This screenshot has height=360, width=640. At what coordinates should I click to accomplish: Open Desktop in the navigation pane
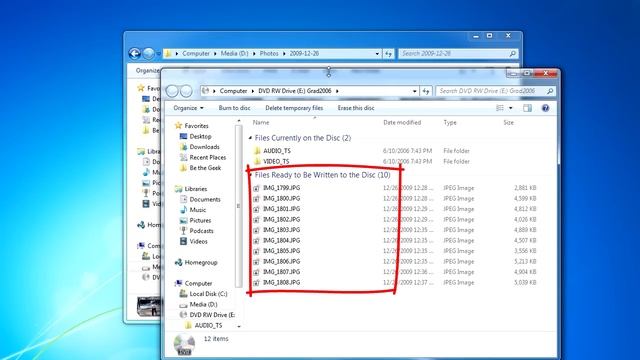[200, 136]
